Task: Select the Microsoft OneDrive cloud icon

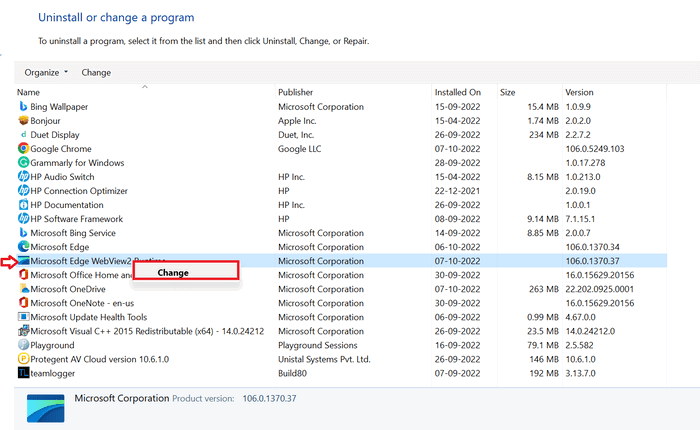Action: [23, 288]
